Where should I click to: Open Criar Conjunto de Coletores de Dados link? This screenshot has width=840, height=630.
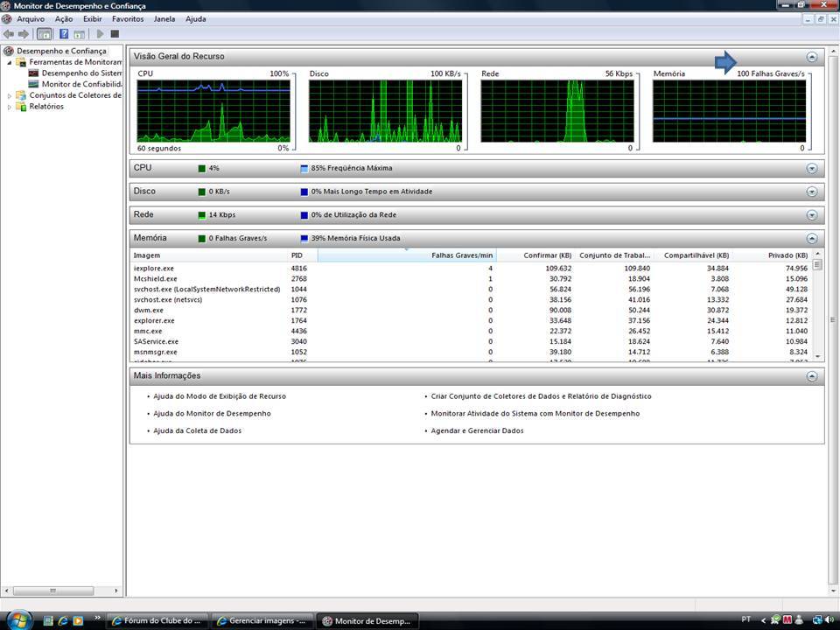click(x=541, y=396)
